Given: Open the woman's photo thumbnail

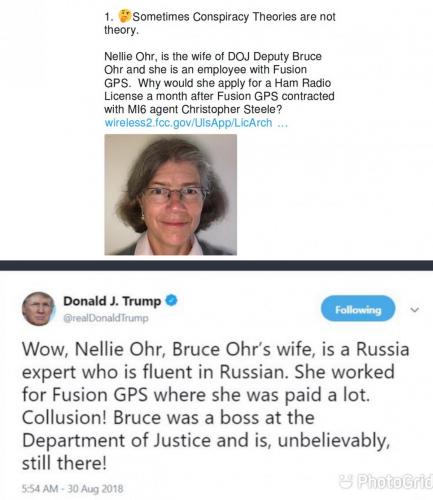Looking at the screenshot, I should coord(171,195).
